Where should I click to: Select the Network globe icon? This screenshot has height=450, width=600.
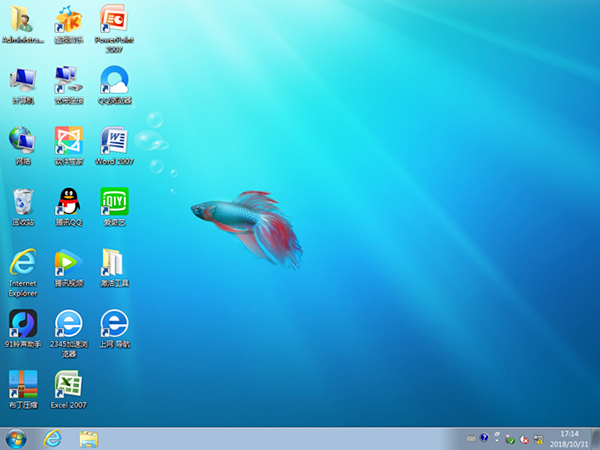[23, 140]
